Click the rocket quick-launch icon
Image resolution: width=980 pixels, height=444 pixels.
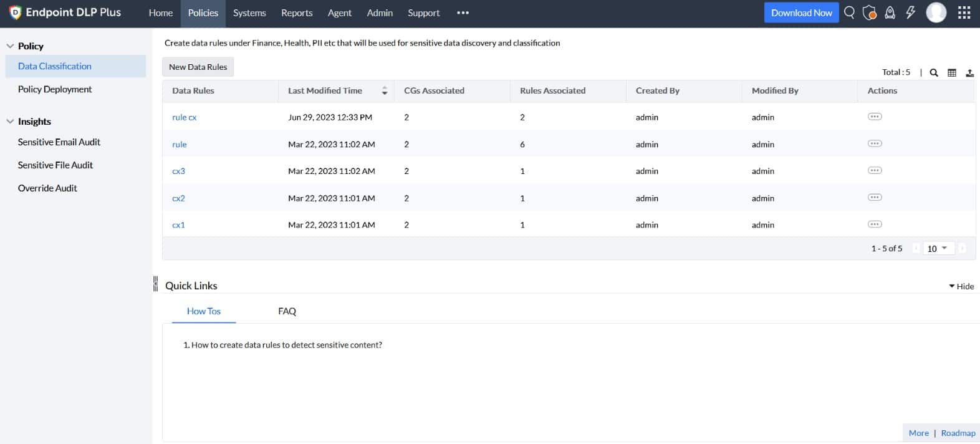coord(890,12)
